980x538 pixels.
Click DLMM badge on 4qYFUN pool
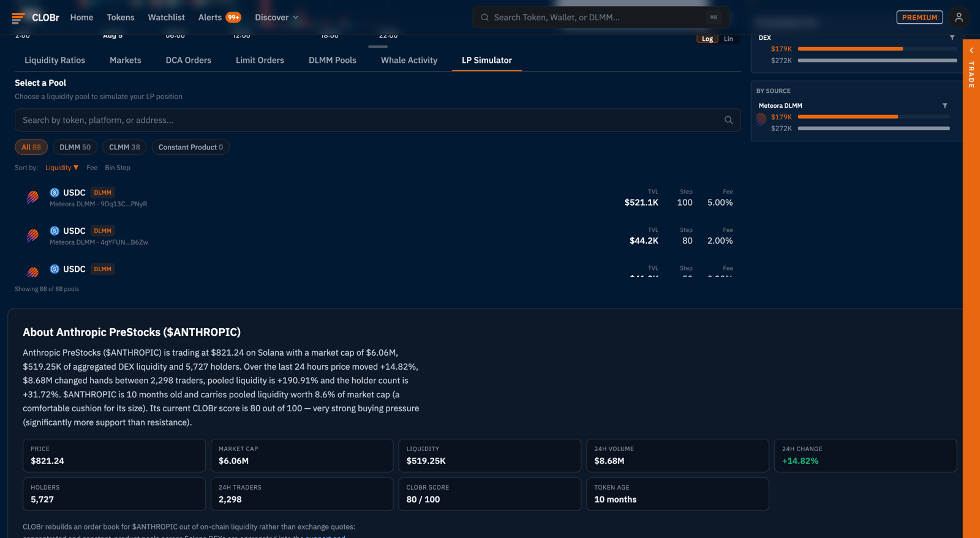point(102,231)
